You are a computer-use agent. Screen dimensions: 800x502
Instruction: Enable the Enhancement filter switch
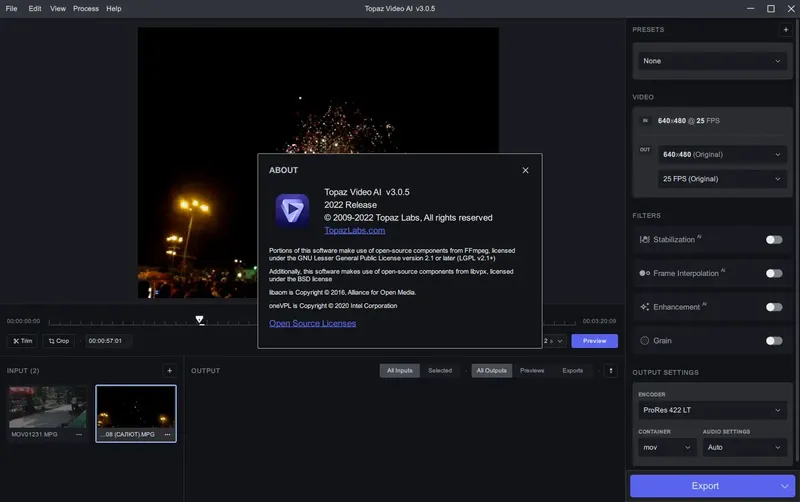[773, 307]
